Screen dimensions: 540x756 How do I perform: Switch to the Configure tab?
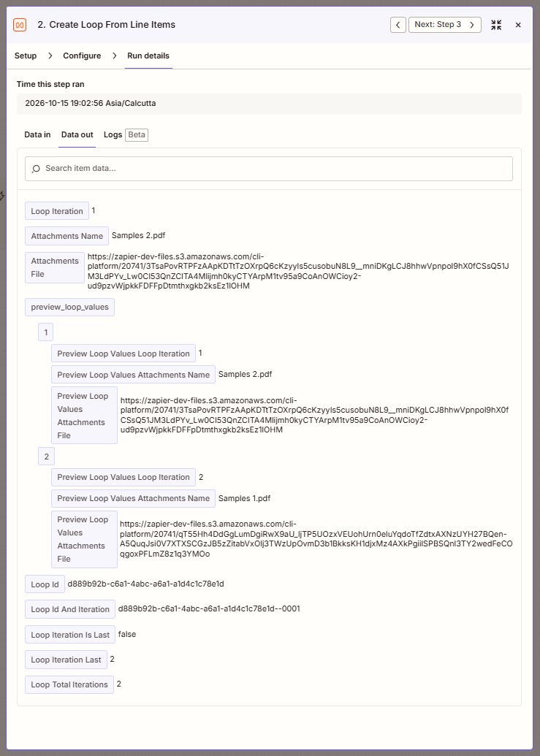[82, 56]
